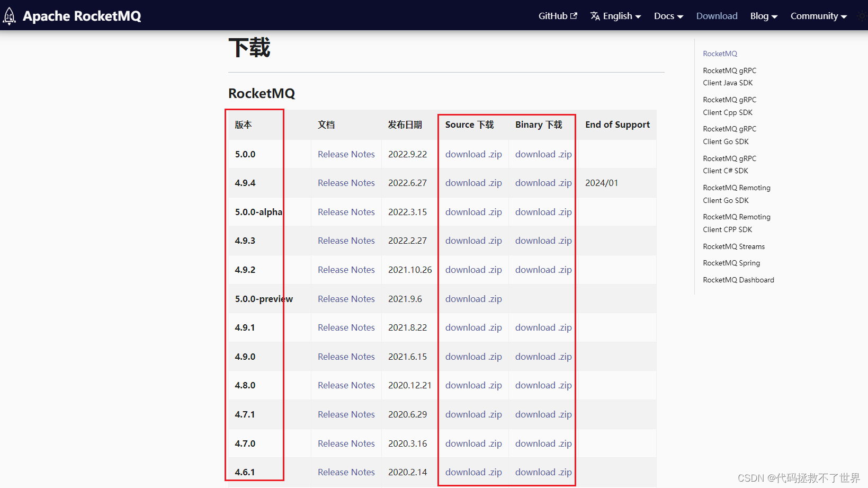Download binary zip for version 4.7.1

[543, 414]
